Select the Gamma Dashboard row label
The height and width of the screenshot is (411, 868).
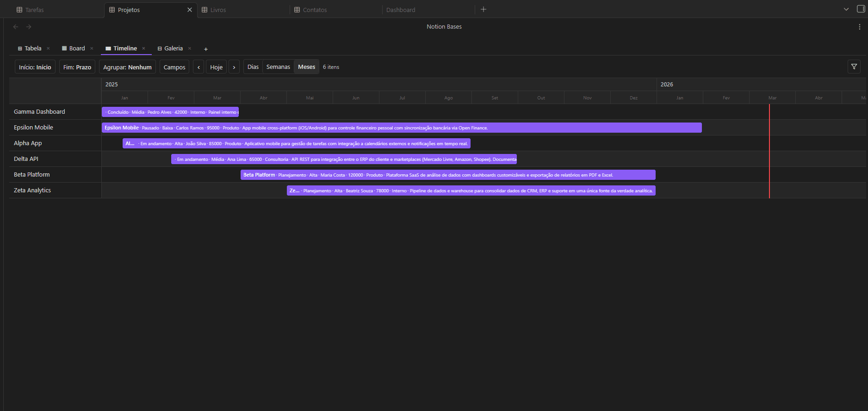click(39, 112)
